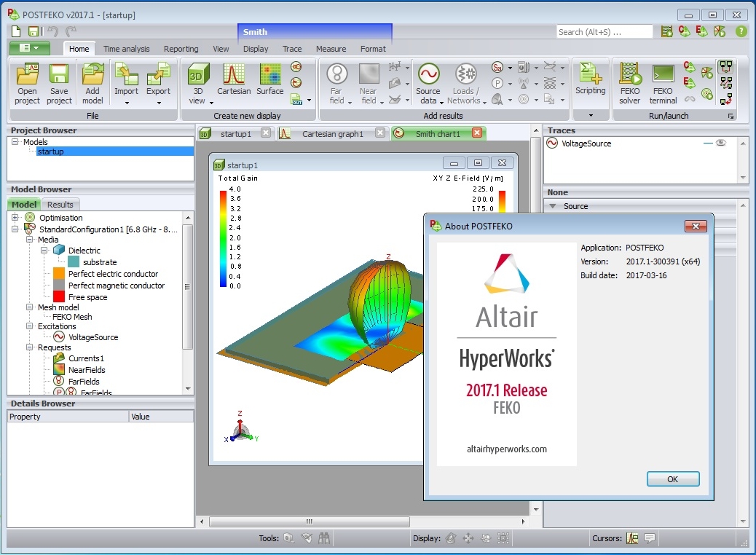The height and width of the screenshot is (555, 756).
Task: Collapse the Source section triangle
Action: tap(553, 206)
